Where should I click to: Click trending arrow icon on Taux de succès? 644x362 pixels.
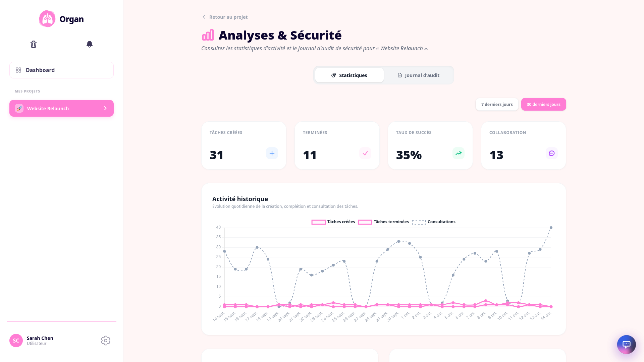459,153
